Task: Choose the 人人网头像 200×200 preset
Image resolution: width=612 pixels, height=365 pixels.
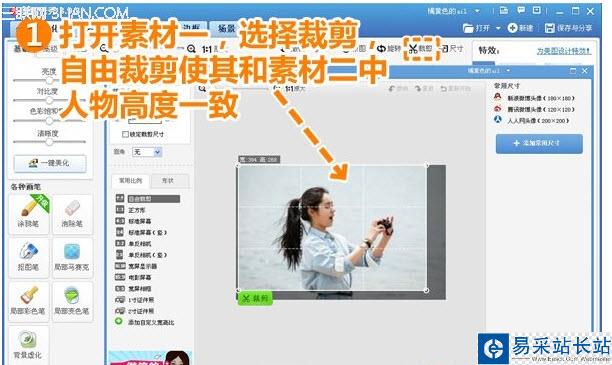Action: click(531, 120)
